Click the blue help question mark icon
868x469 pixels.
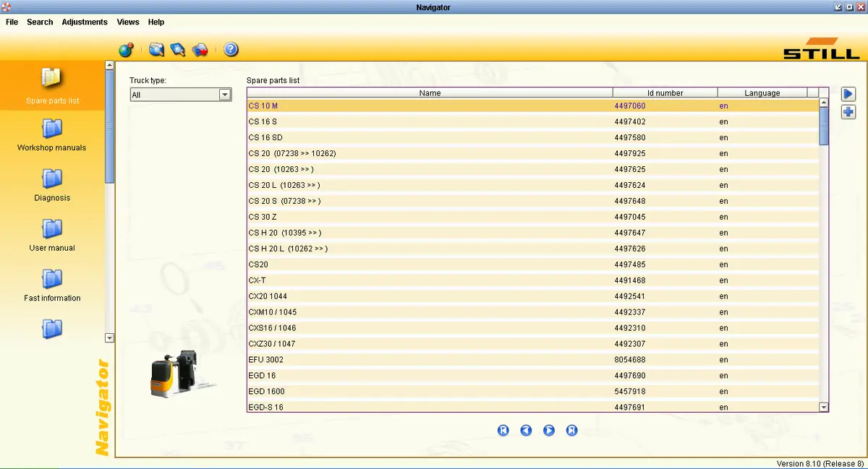[231, 50]
